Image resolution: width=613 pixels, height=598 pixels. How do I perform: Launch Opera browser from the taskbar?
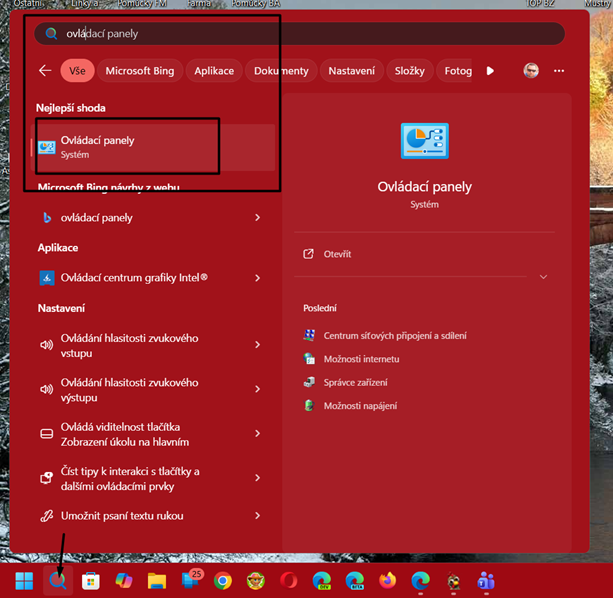[x=289, y=581]
